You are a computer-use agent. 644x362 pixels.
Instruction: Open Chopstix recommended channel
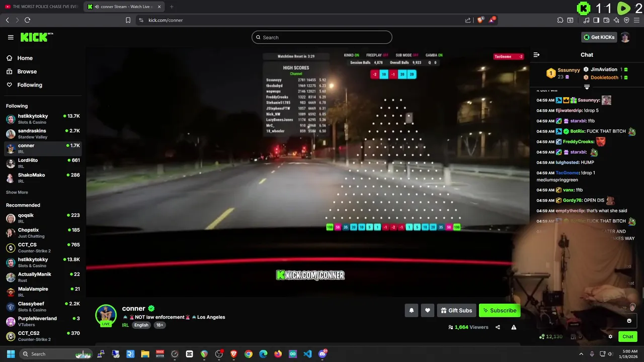[x=43, y=233]
